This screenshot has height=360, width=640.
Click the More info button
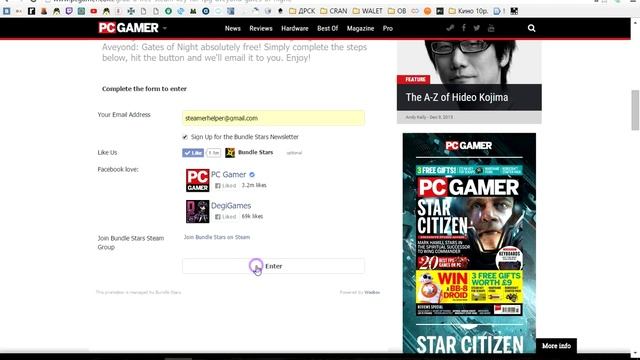556,346
